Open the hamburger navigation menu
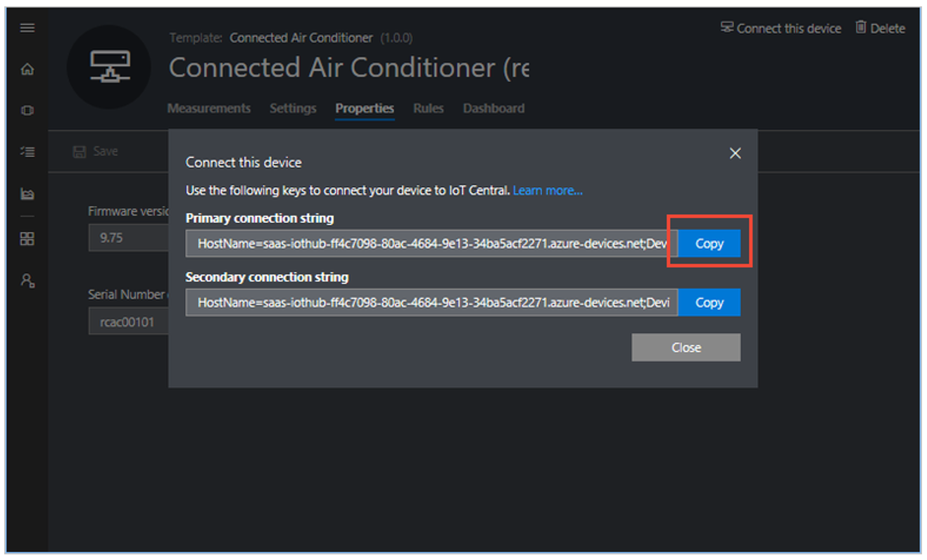927x560 pixels. 27,28
